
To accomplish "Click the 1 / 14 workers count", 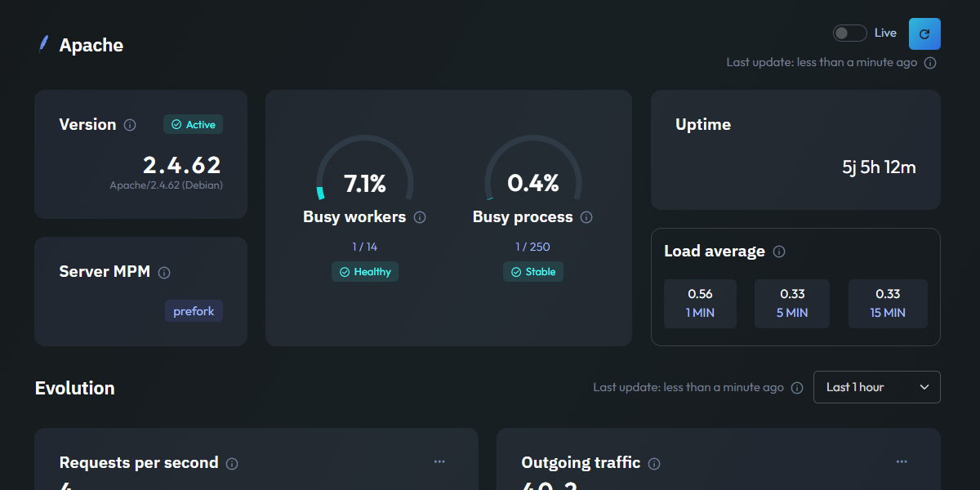I will pyautogui.click(x=365, y=247).
